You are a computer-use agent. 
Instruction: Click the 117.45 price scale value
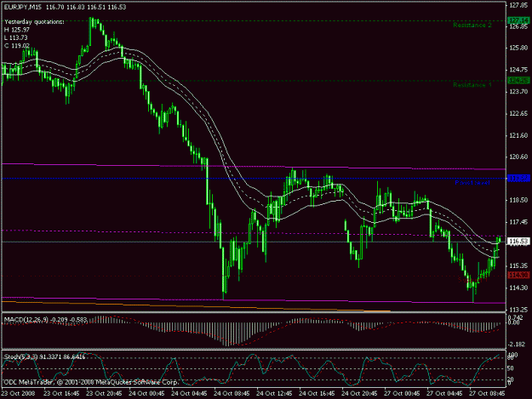coord(518,222)
